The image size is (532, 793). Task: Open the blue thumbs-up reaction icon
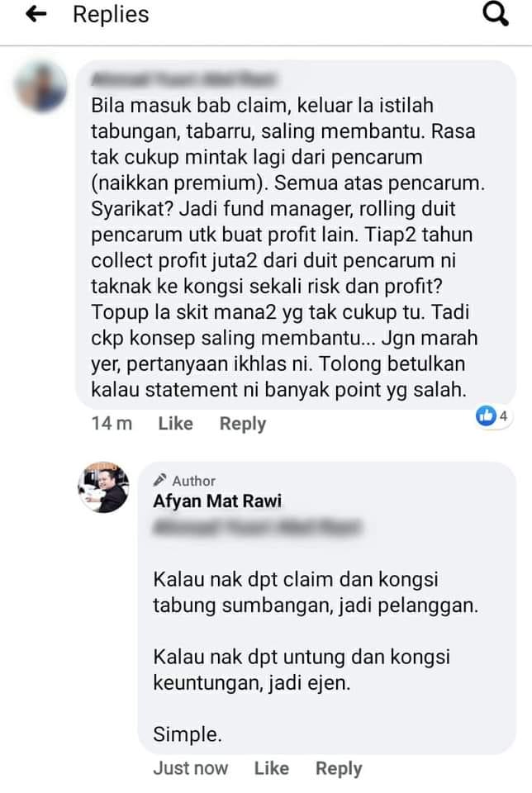tap(486, 415)
